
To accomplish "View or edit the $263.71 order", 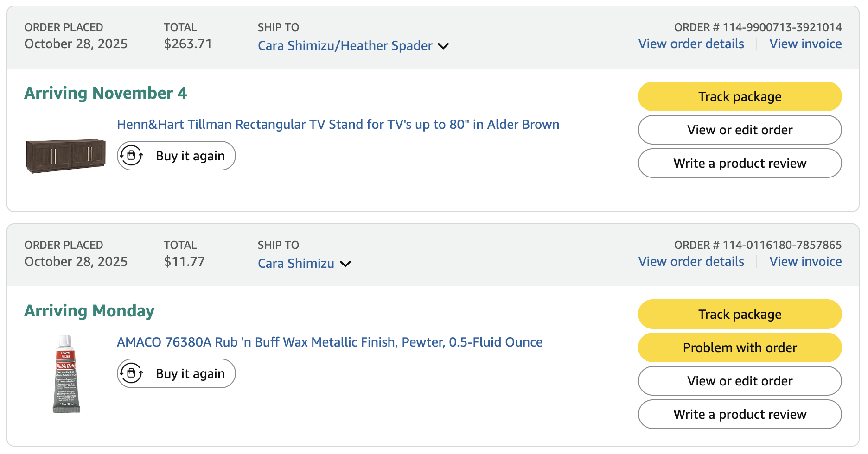I will click(740, 130).
